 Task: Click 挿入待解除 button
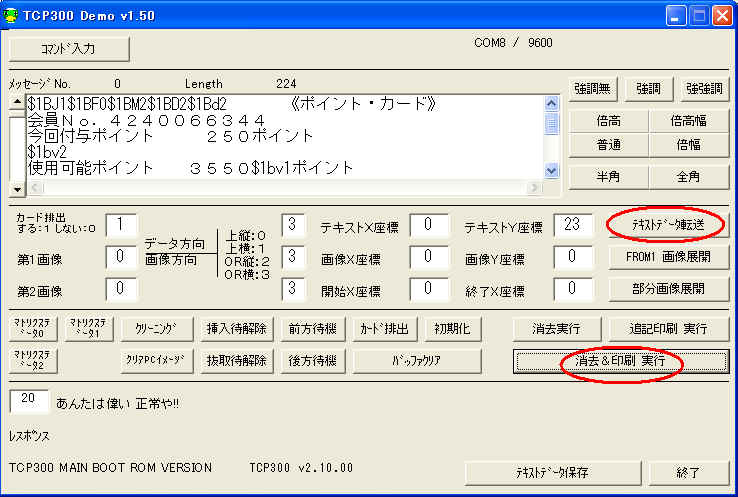[237, 329]
